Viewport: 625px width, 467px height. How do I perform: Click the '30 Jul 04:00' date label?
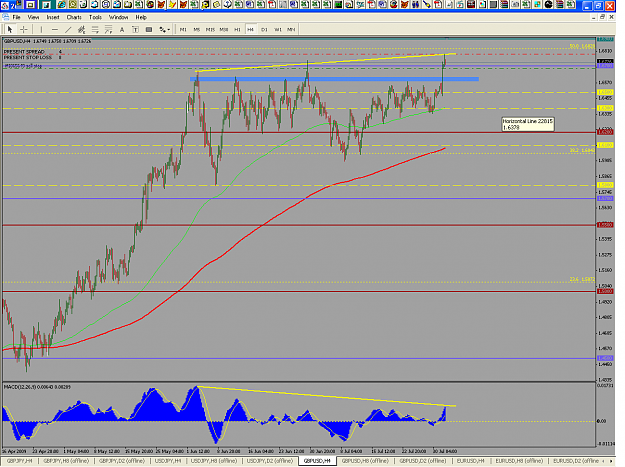tap(444, 451)
